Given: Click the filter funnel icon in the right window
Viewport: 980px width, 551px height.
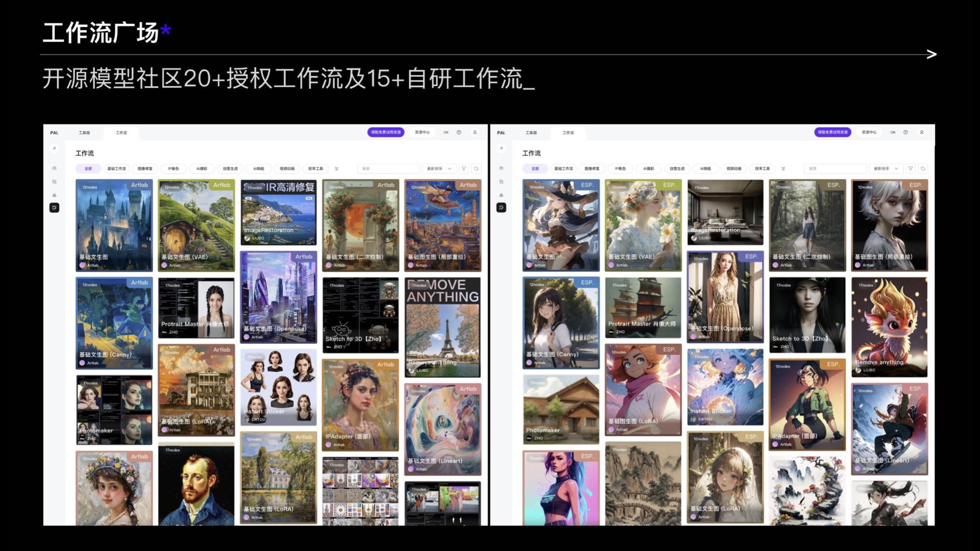Looking at the screenshot, I should tap(911, 168).
